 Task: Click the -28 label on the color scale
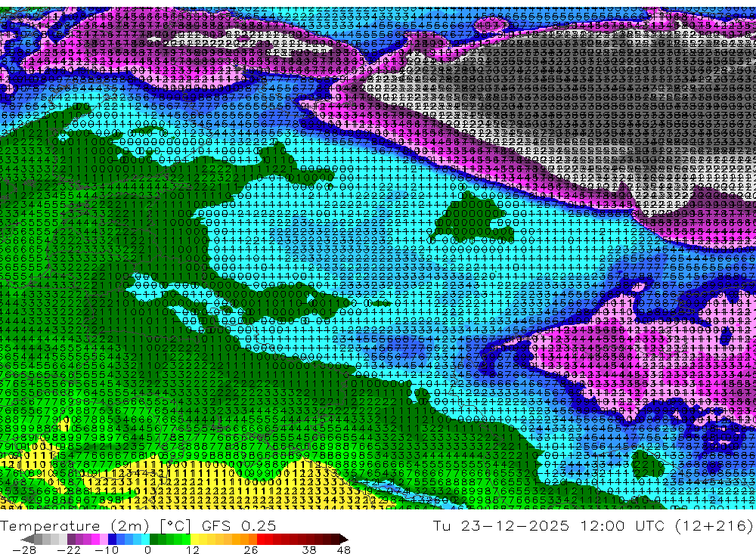(24, 549)
